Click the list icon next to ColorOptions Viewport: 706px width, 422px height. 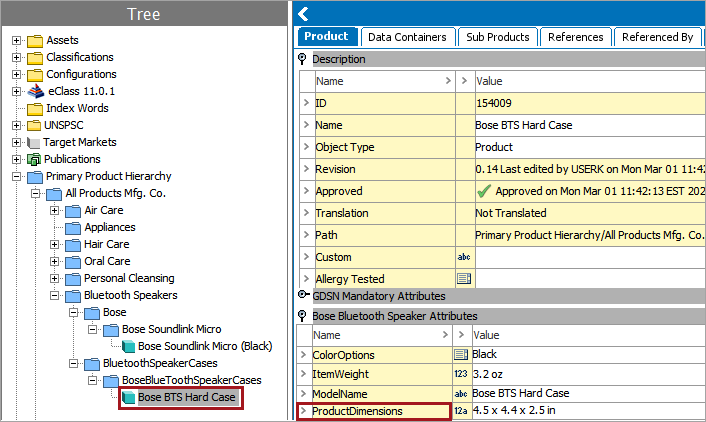(x=461, y=354)
